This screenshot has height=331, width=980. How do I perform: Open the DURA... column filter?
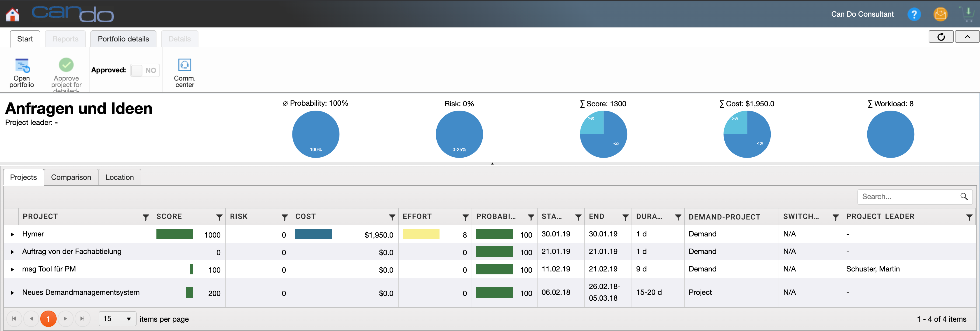click(678, 217)
